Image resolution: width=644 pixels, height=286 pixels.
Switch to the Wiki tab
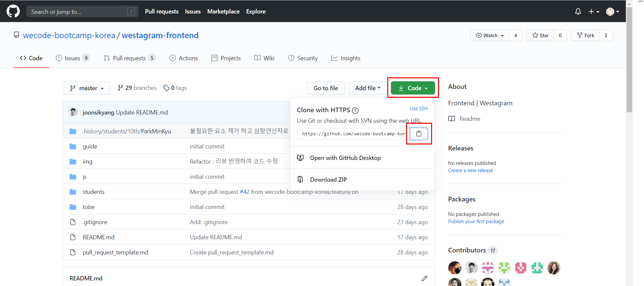point(264,58)
